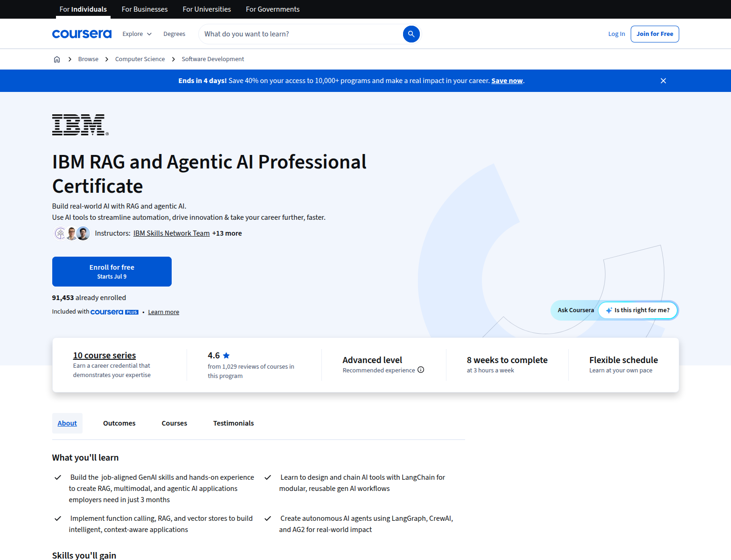The width and height of the screenshot is (731, 560).
Task: Click the Save now banner link
Action: (507, 81)
